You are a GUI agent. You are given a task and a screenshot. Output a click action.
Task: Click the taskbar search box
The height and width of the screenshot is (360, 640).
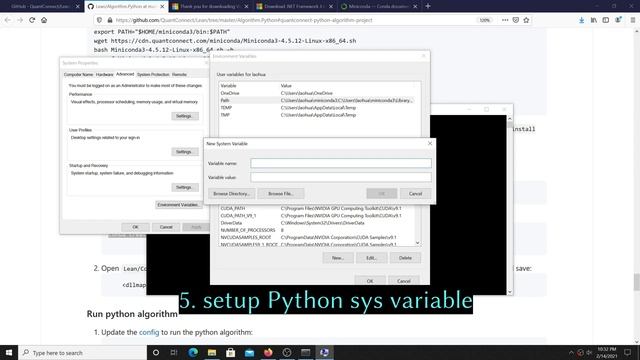(83, 353)
